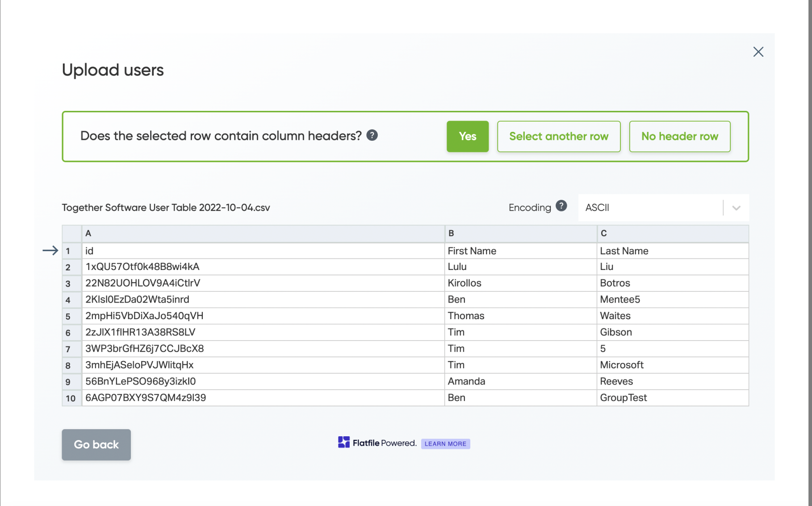Click cell '3WP3brGfHZ6j7CCJBcX8'

tap(263, 349)
